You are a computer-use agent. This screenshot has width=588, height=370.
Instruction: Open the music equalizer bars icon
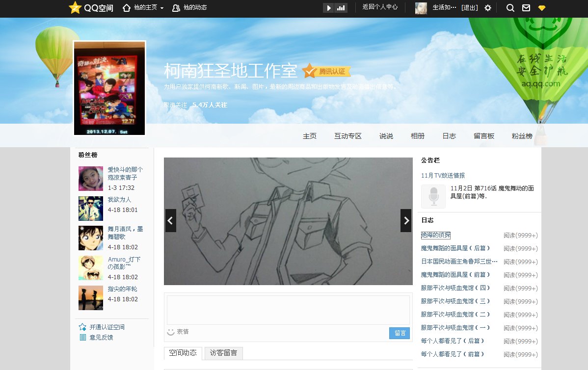pyautogui.click(x=341, y=8)
